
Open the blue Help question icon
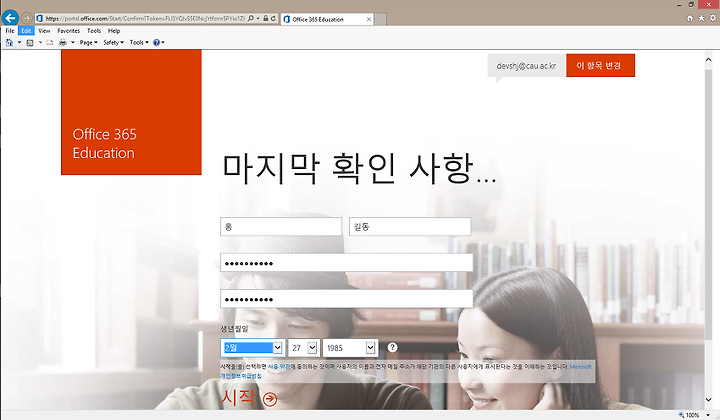tap(158, 42)
